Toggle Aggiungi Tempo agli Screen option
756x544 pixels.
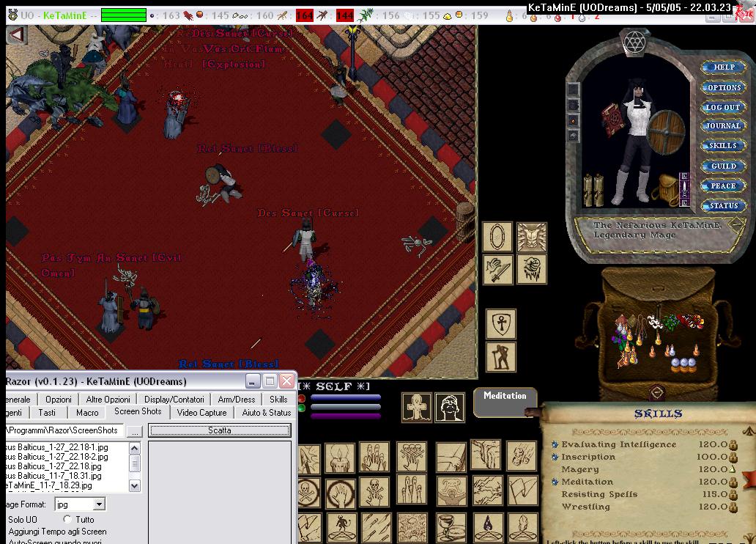[x=57, y=532]
